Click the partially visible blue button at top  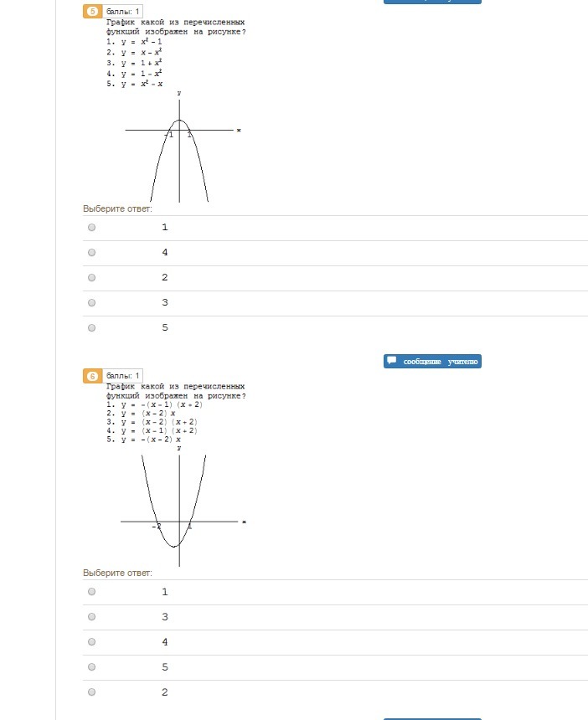pos(432,2)
